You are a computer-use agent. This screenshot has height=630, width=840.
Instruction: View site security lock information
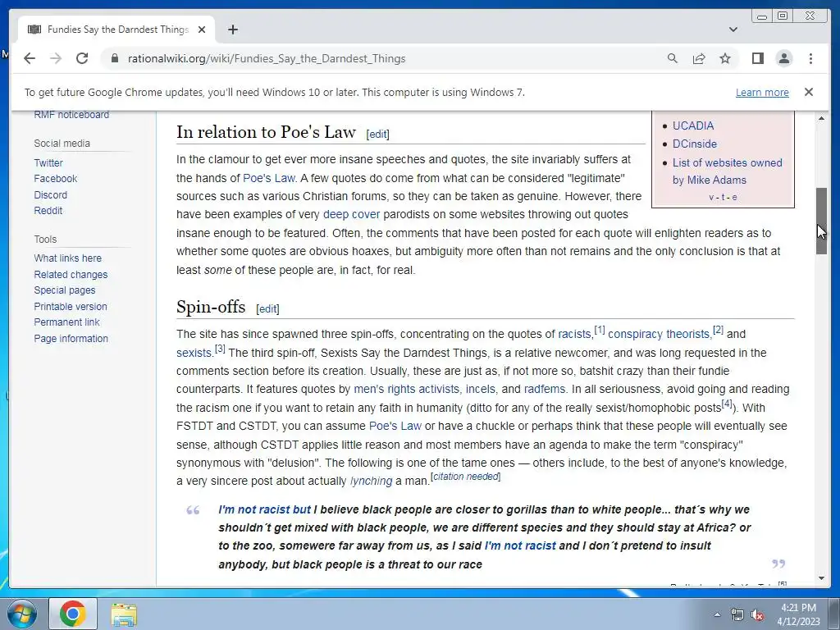(114, 58)
